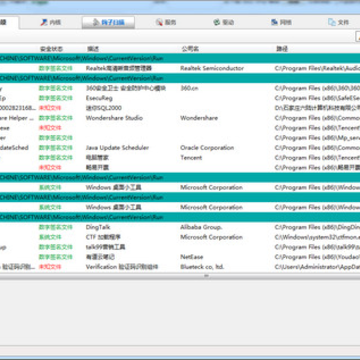This screenshot has height=360, width=360.
Task: Click the Alibaba Group. company cell
Action: 201,227
